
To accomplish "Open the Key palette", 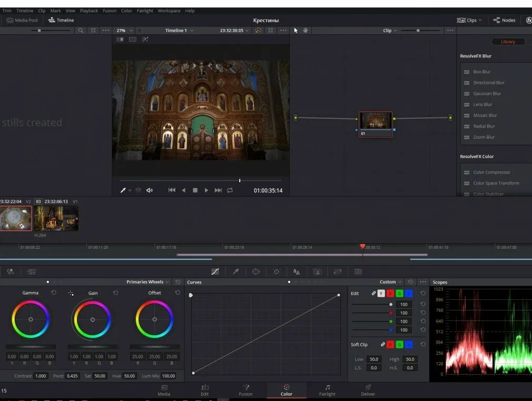I will (x=317, y=271).
